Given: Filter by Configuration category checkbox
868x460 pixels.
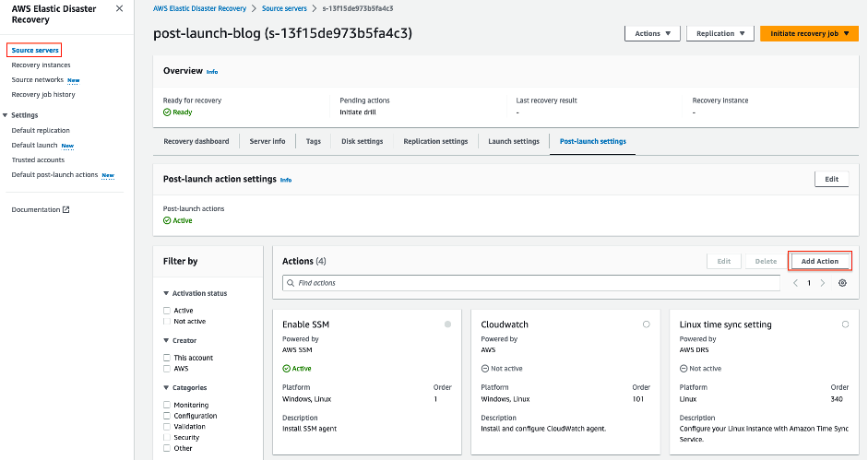Looking at the screenshot, I should 167,416.
